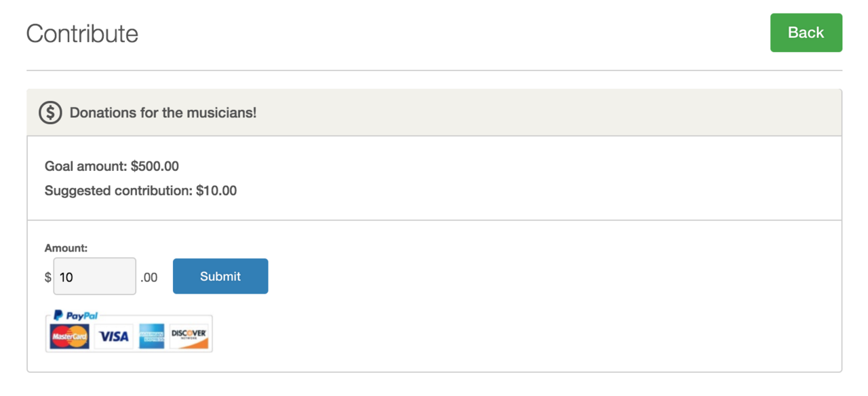Click the PayPal 'P' emblem icon
This screenshot has height=396, width=868.
point(58,315)
